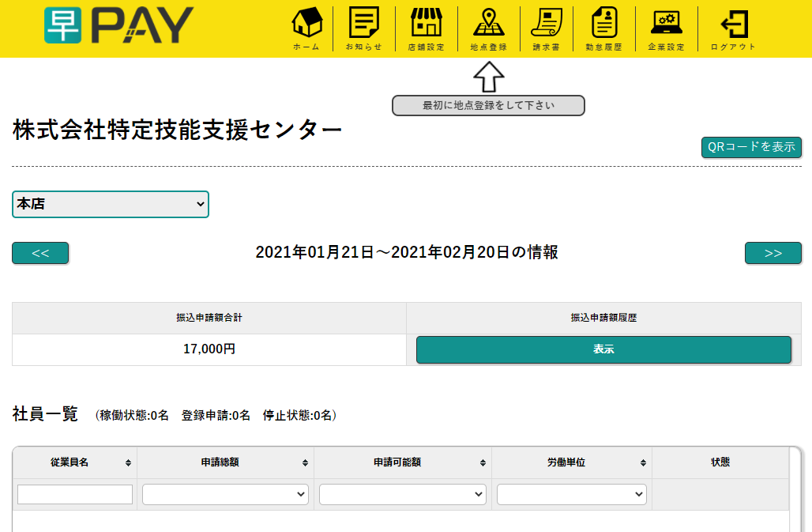Click the Home house icon
812x532 pixels.
(x=306, y=24)
